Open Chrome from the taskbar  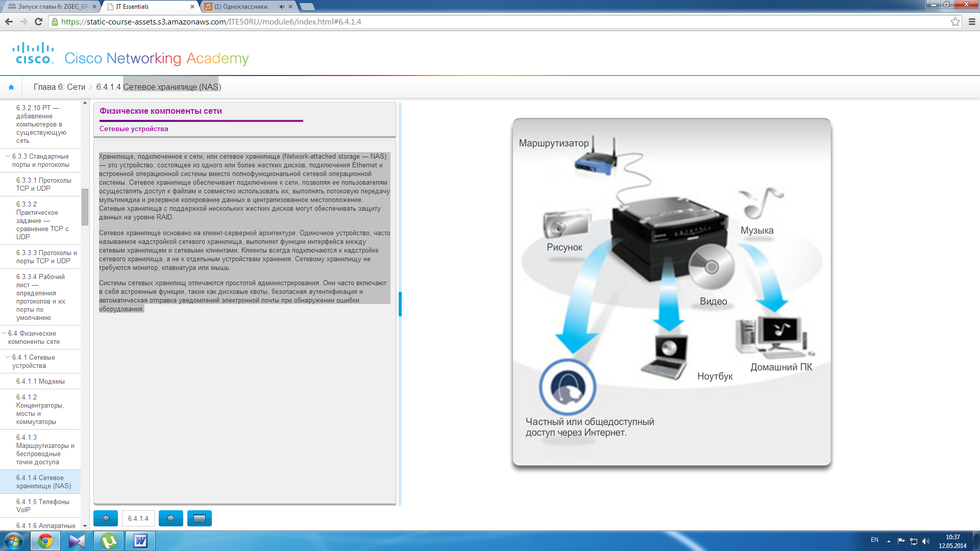(x=45, y=541)
